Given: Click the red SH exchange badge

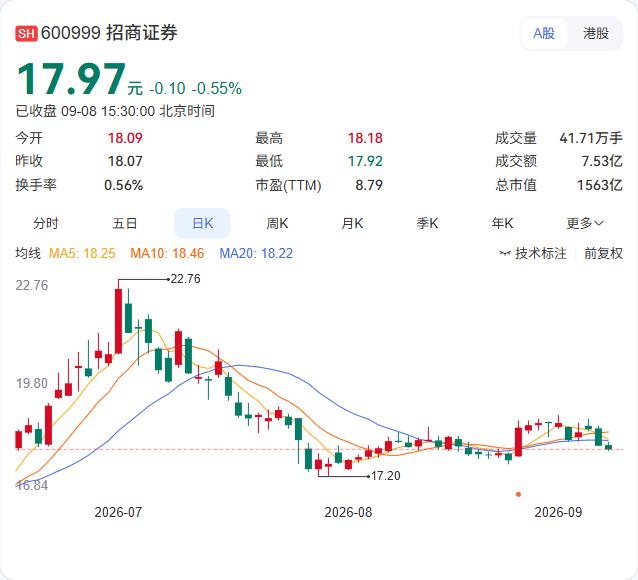Looking at the screenshot, I should [26, 33].
